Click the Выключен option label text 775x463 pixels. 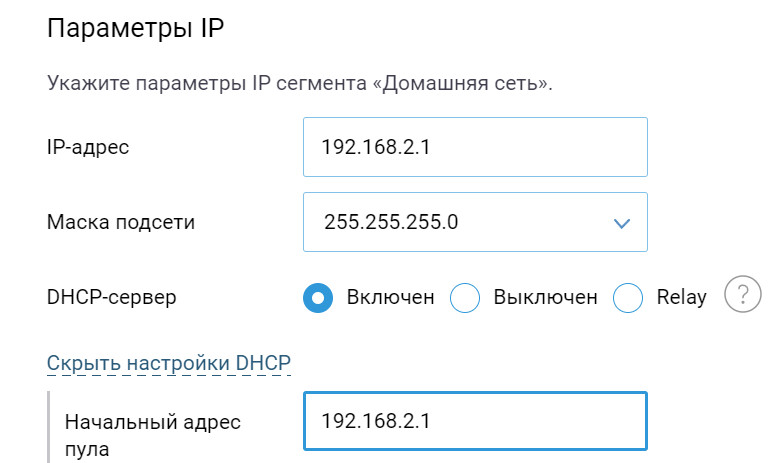point(545,297)
